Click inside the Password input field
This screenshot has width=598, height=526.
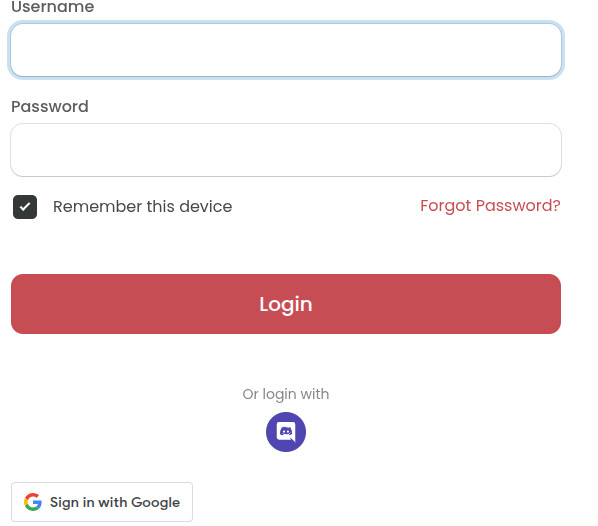click(x=286, y=150)
